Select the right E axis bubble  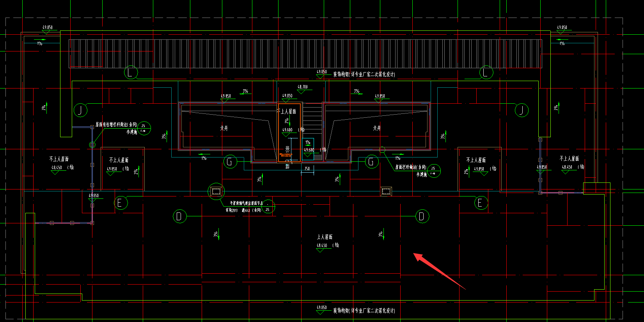481,203
